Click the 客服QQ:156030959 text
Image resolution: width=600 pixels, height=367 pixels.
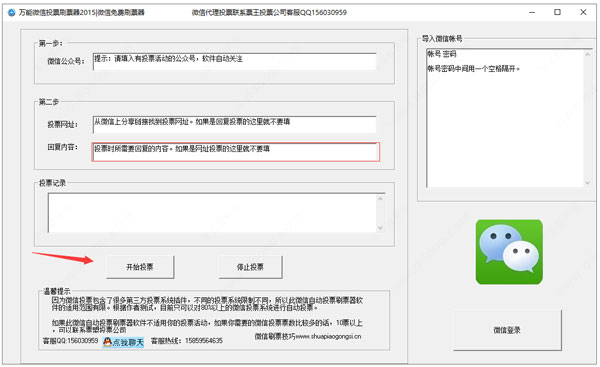point(70,341)
